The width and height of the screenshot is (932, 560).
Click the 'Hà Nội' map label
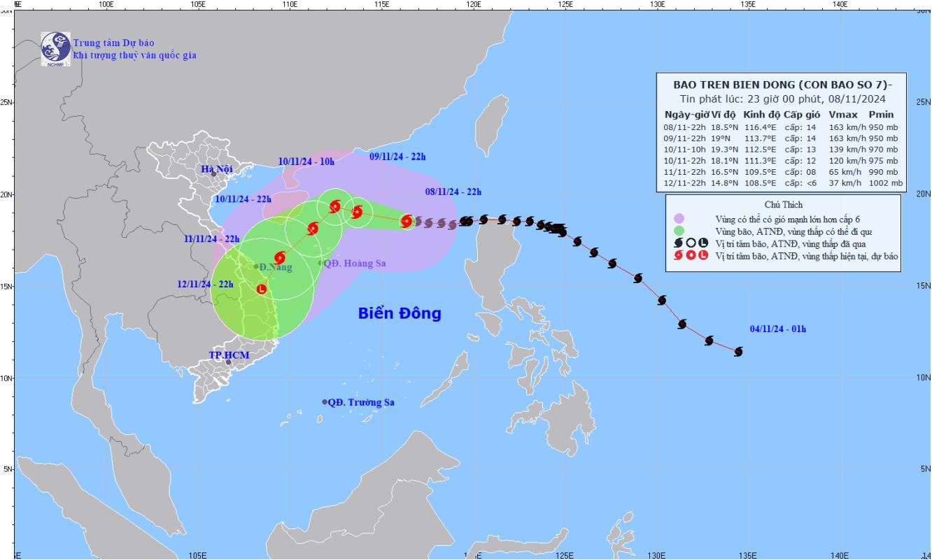[x=216, y=169]
